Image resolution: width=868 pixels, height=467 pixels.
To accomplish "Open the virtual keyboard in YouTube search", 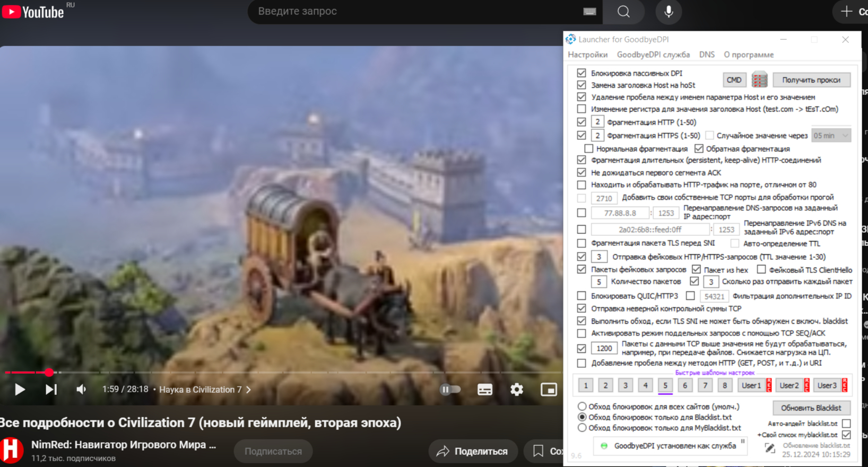I will click(589, 12).
